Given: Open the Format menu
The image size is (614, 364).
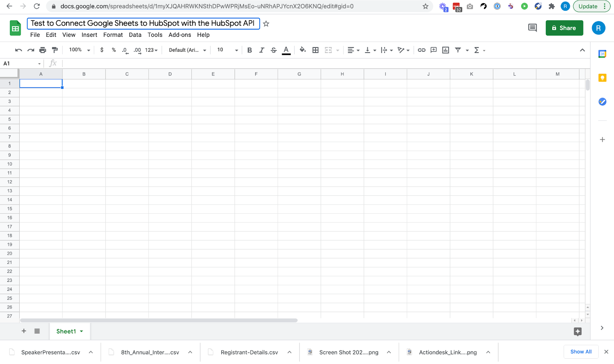Looking at the screenshot, I should pos(113,35).
